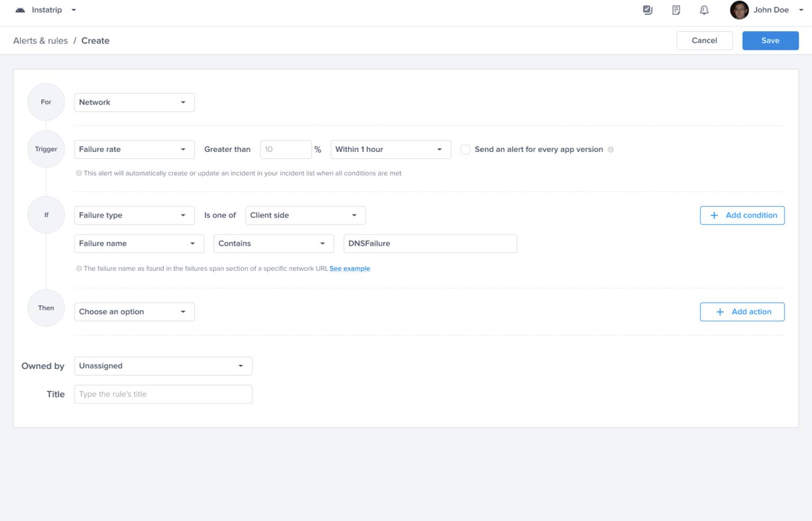Open the document notes icon in header
This screenshot has height=521, width=812.
[676, 10]
